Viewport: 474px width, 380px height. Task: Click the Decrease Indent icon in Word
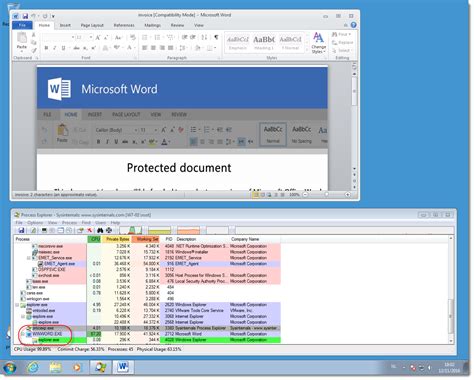pos(184,37)
